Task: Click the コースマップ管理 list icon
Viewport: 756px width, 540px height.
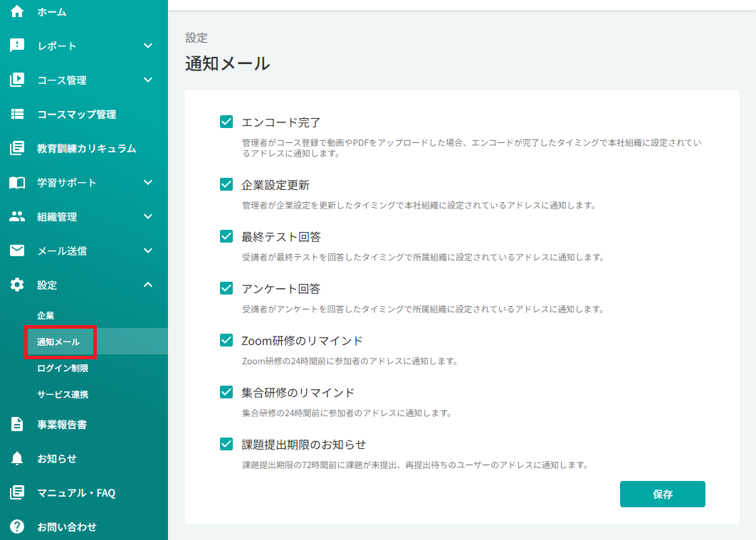Action: 17,114
